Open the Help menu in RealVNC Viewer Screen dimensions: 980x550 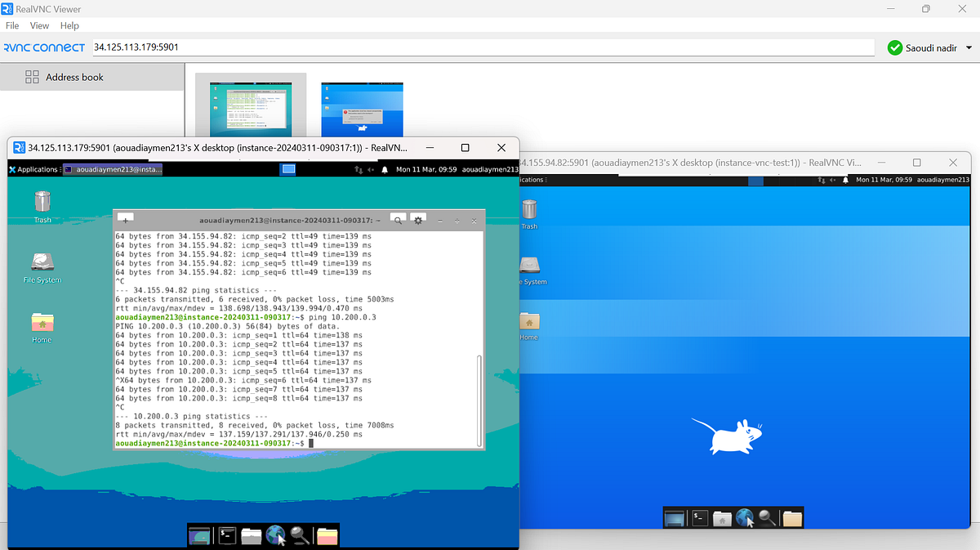point(69,25)
